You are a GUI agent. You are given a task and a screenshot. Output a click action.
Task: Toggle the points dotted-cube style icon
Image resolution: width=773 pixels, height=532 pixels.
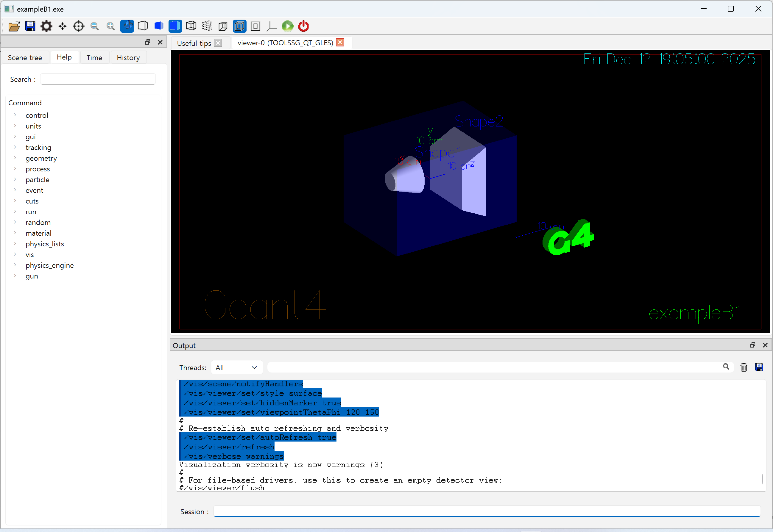(207, 26)
